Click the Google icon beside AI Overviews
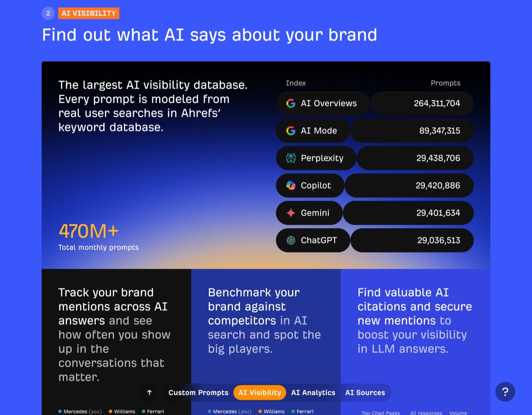This screenshot has height=415, width=532. click(291, 103)
